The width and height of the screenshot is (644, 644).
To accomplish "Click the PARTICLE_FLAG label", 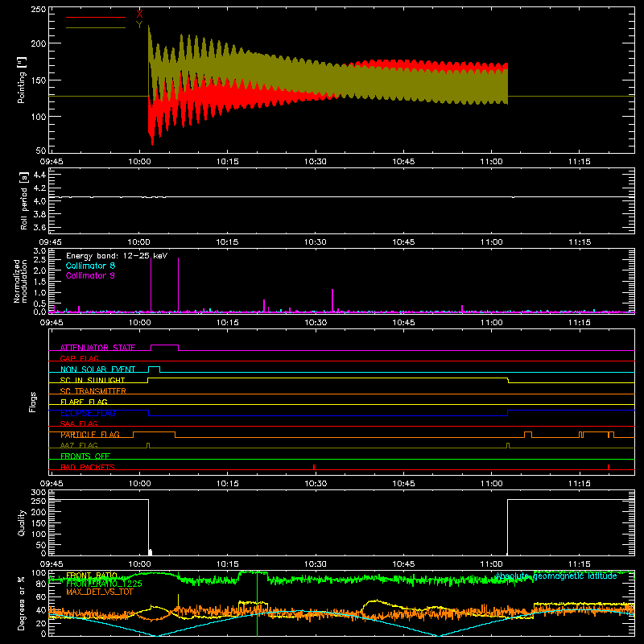I will [x=90, y=435].
